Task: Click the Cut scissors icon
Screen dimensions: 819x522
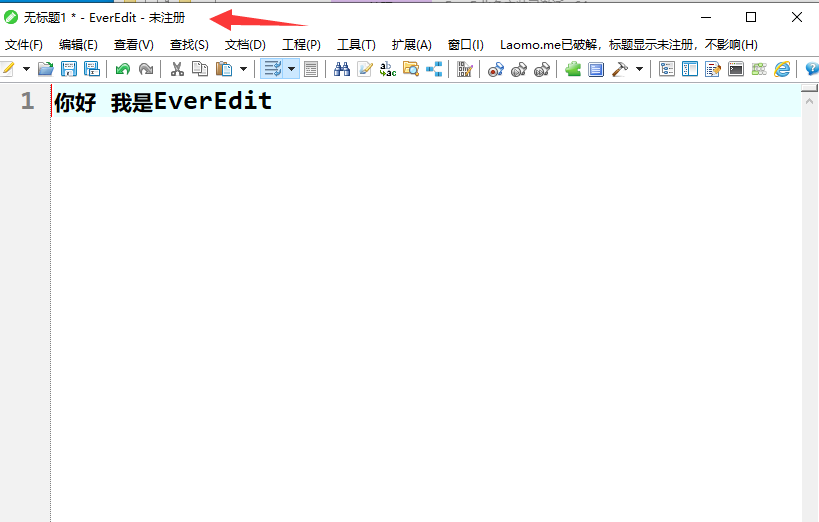Action: pyautogui.click(x=177, y=69)
